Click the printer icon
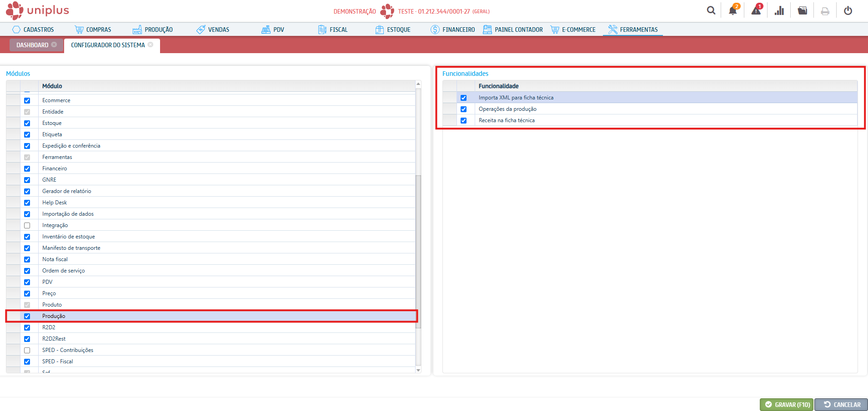This screenshot has width=868, height=411. coord(825,11)
